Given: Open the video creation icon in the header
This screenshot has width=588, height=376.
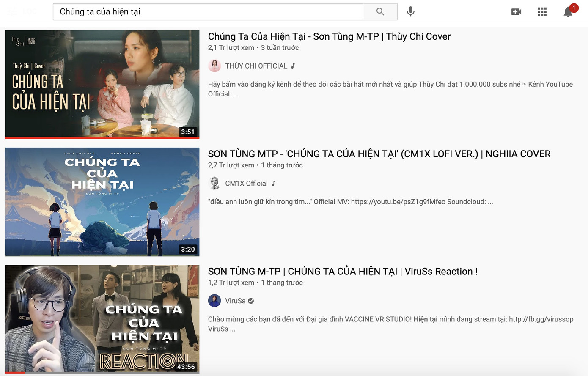Looking at the screenshot, I should click(x=516, y=11).
